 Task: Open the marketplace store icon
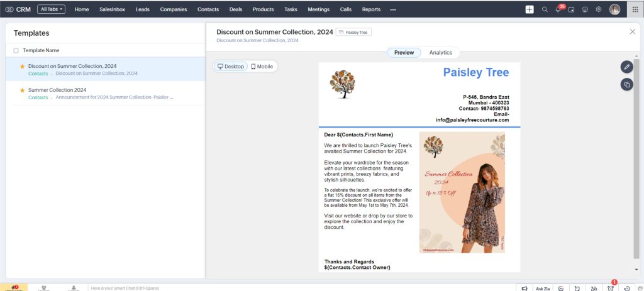pos(585,9)
